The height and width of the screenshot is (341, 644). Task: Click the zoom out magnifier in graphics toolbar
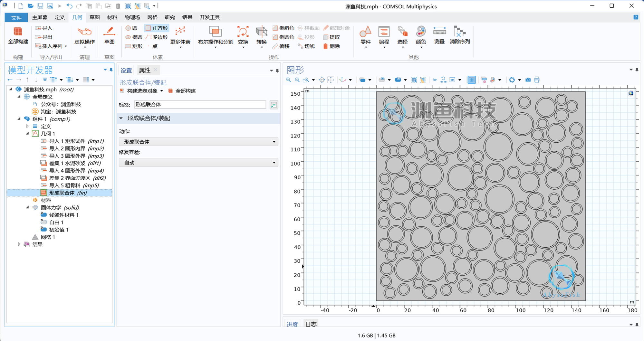(x=297, y=80)
